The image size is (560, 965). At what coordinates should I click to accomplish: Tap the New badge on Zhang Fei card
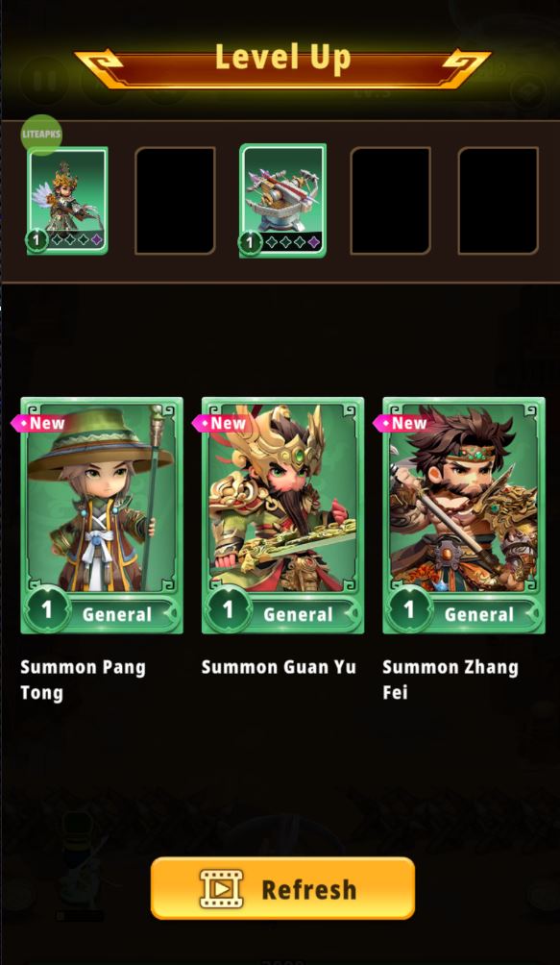(x=401, y=423)
